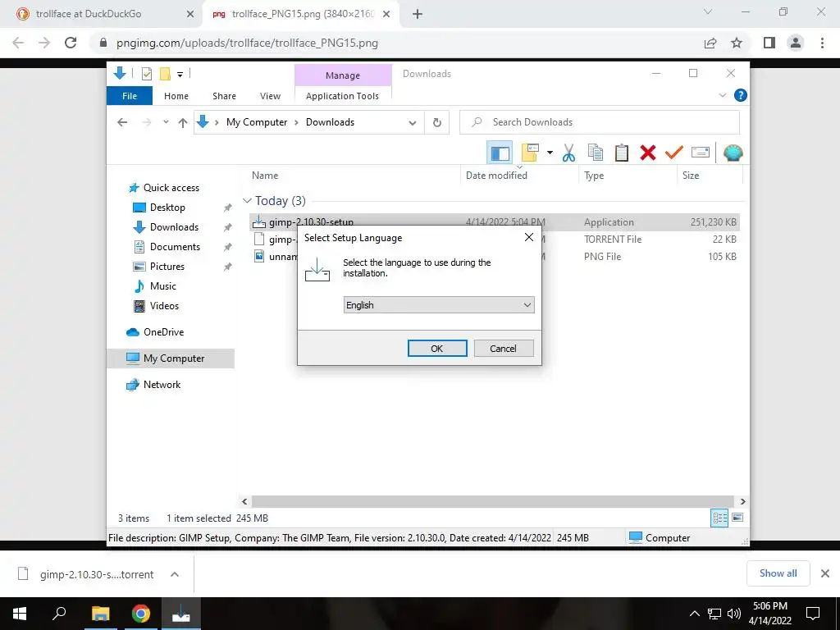
Task: Select Network in the navigation pane
Action: (162, 385)
